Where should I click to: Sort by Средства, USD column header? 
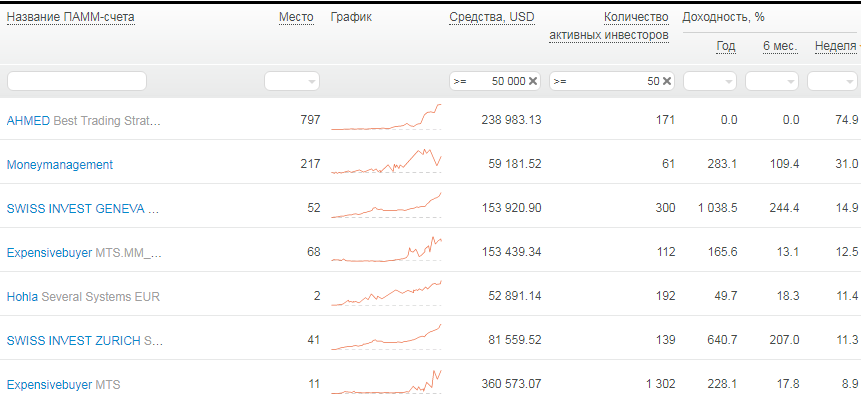point(491,18)
